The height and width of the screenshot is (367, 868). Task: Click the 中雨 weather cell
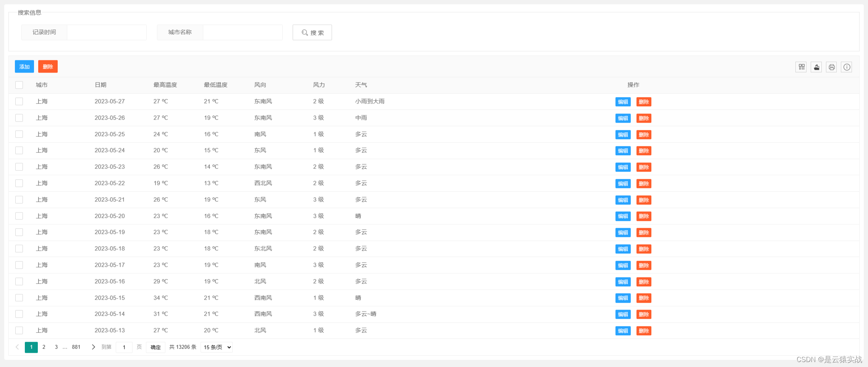point(361,118)
